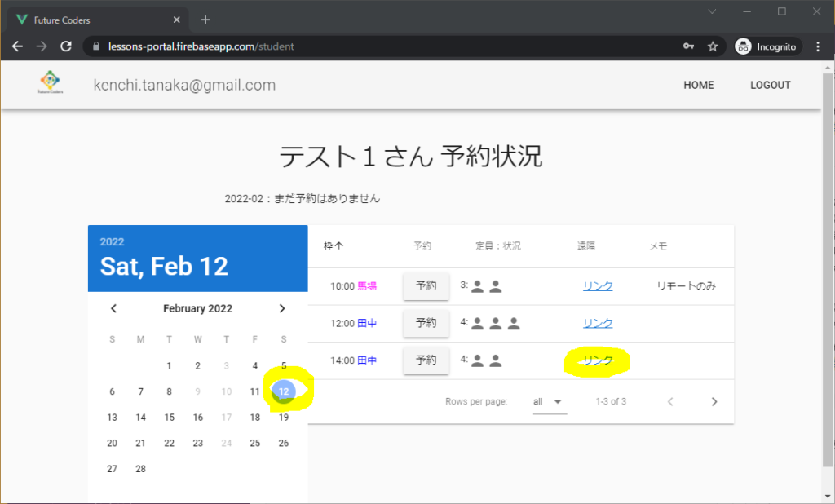835x504 pixels.
Task: Select February 26 on the calendar
Action: click(284, 443)
